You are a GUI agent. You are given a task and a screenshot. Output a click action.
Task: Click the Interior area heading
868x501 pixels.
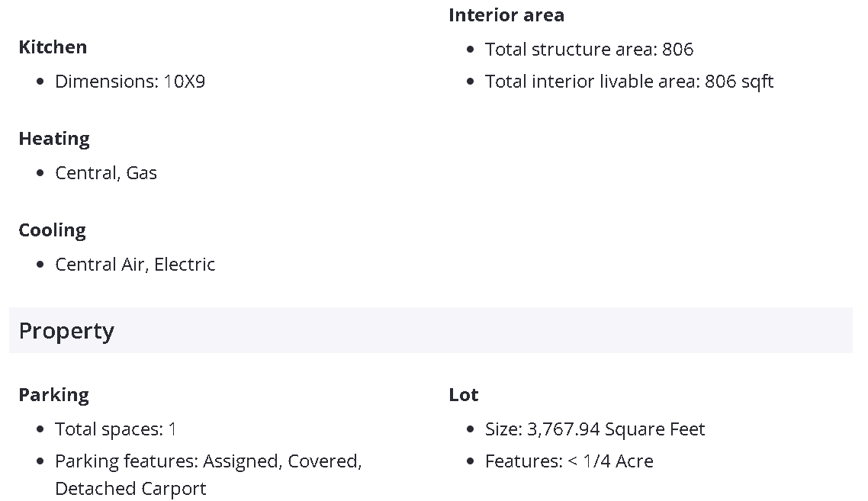coord(506,15)
